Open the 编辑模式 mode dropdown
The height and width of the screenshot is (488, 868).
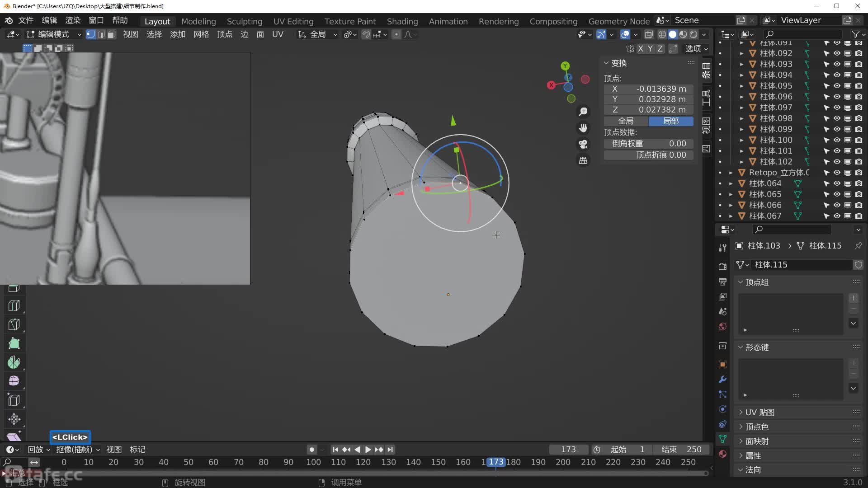pyautogui.click(x=54, y=34)
